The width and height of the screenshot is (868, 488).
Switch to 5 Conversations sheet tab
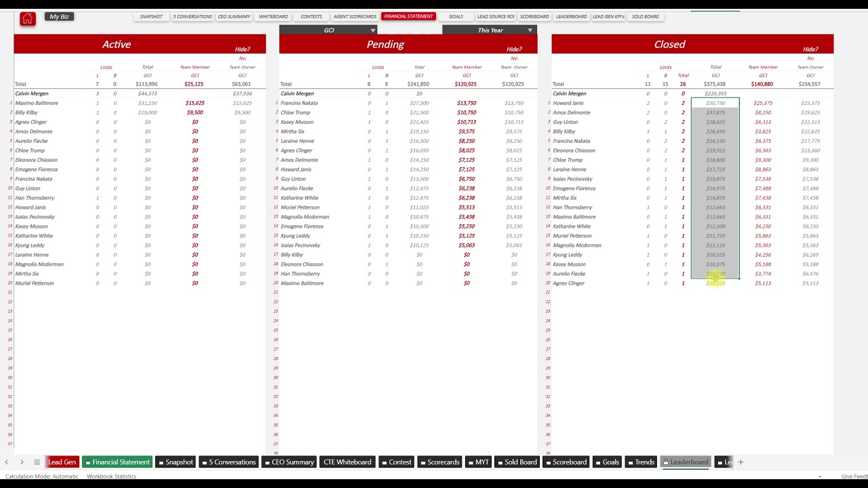228,462
